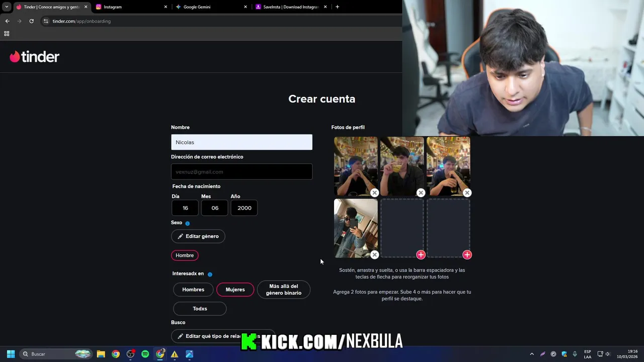
Task: Show hidden system tray icons
Action: coord(532,354)
